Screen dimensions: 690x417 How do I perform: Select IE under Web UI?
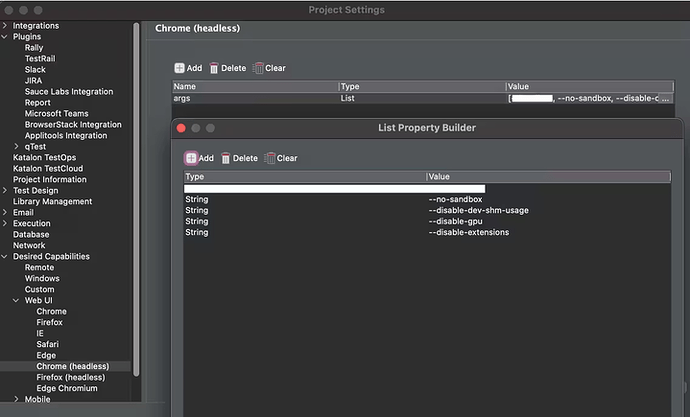point(40,333)
